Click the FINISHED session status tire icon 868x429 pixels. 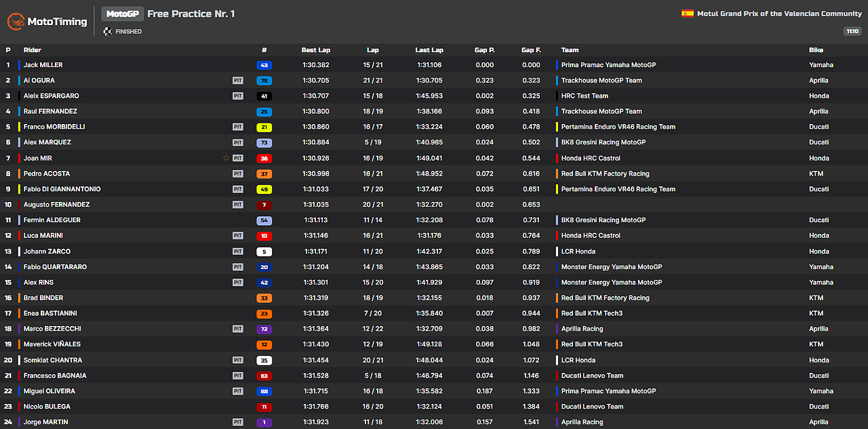click(x=107, y=30)
